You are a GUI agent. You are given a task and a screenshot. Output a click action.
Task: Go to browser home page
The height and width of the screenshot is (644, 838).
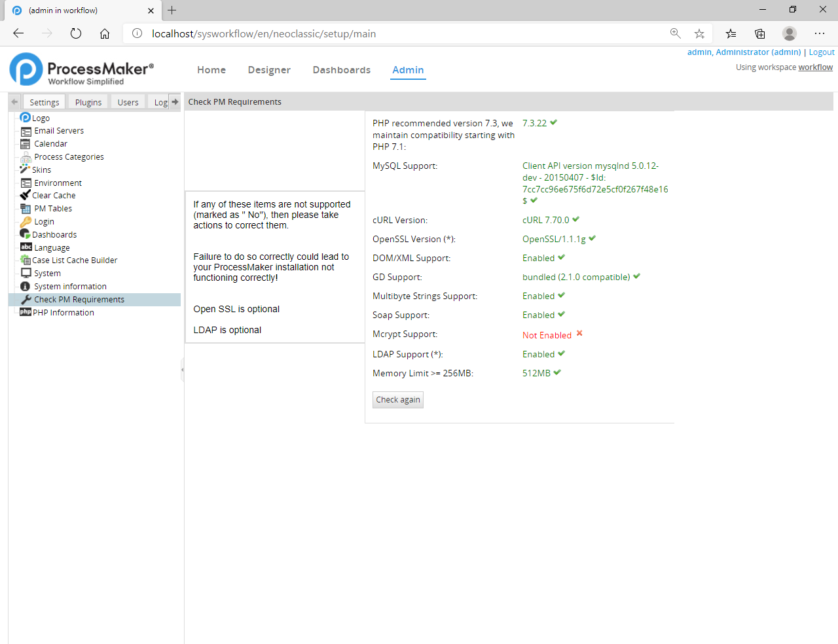point(105,33)
